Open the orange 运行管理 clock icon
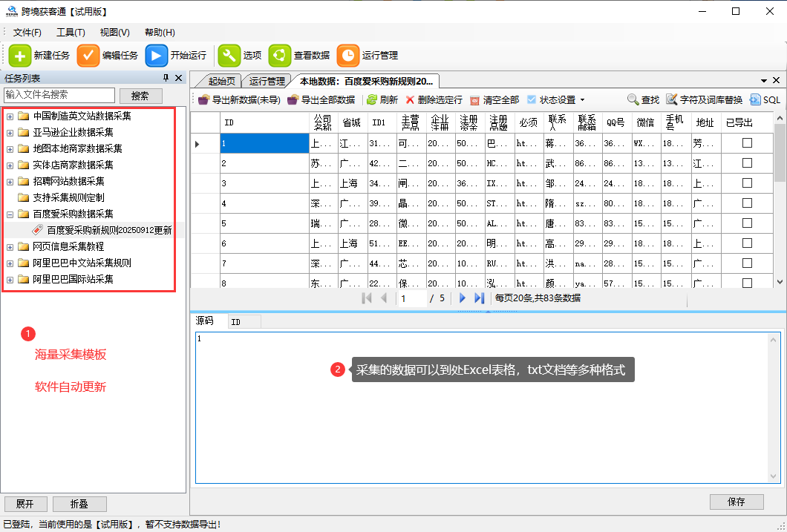Viewport: 787px width, 532px height. 347,56
